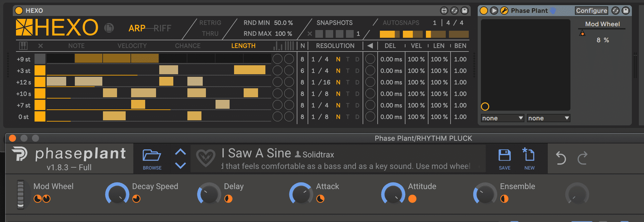Click the X icon beside NOTE tab
Image resolution: width=644 pixels, height=222 pixels.
click(41, 46)
